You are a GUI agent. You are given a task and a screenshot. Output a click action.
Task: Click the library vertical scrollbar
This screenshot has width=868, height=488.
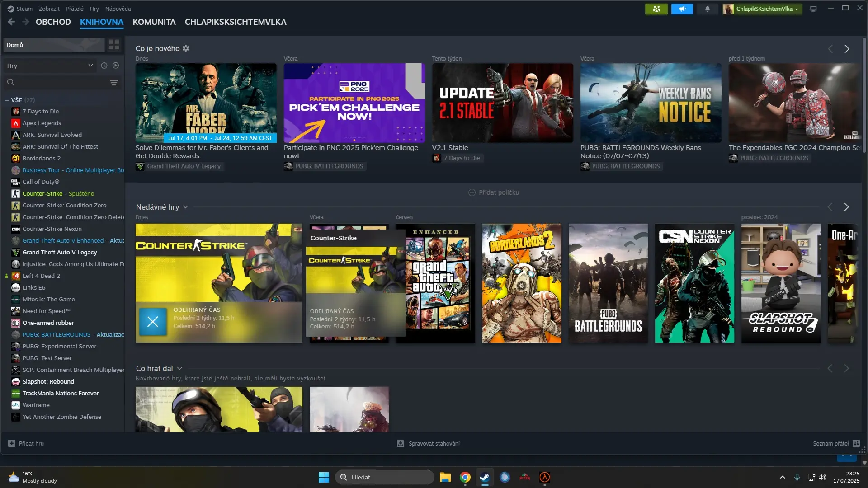click(864, 95)
